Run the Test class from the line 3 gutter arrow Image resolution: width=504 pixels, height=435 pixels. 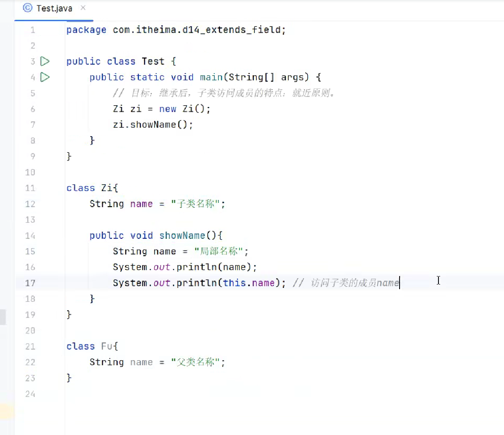point(45,61)
